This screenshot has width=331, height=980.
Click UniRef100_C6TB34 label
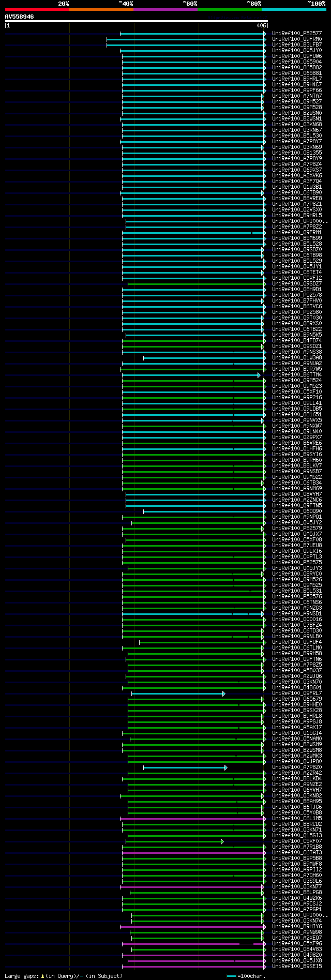(x=297, y=483)
